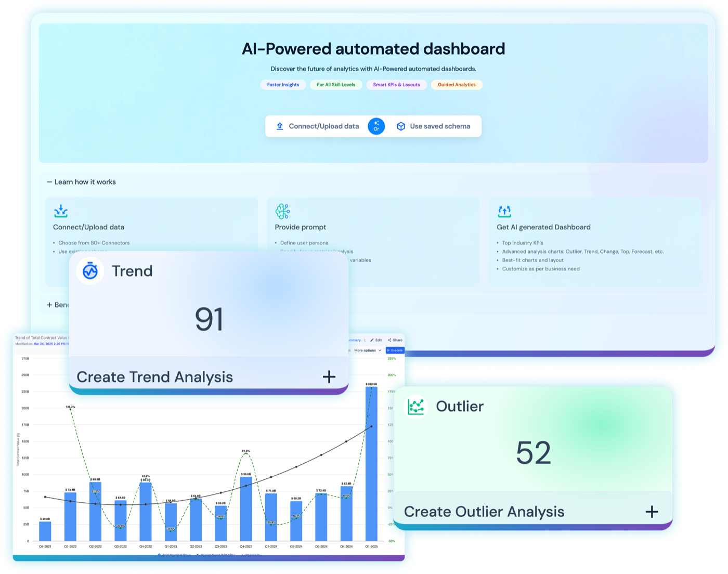
Task: Click the 'AI-Powered automated dashboard' heading
Action: [x=373, y=49]
